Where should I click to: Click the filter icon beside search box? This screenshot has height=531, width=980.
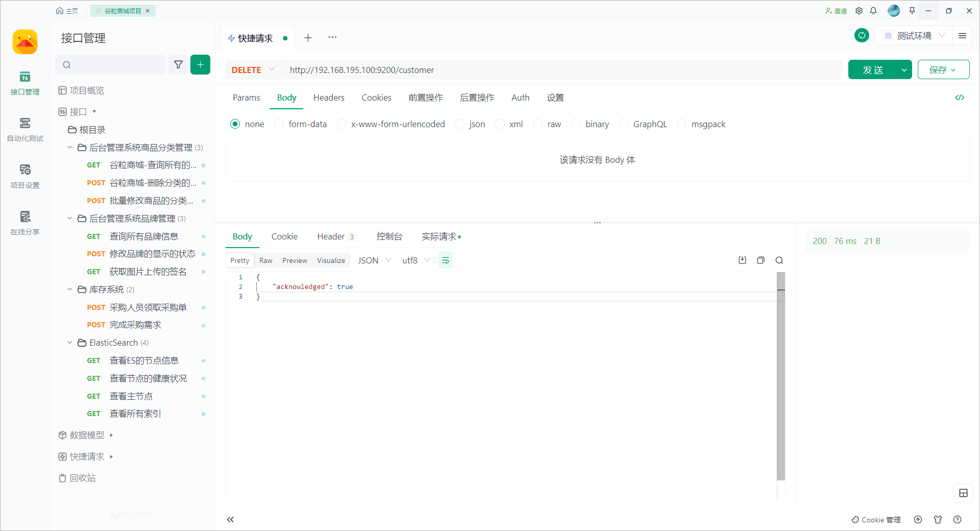pyautogui.click(x=178, y=65)
